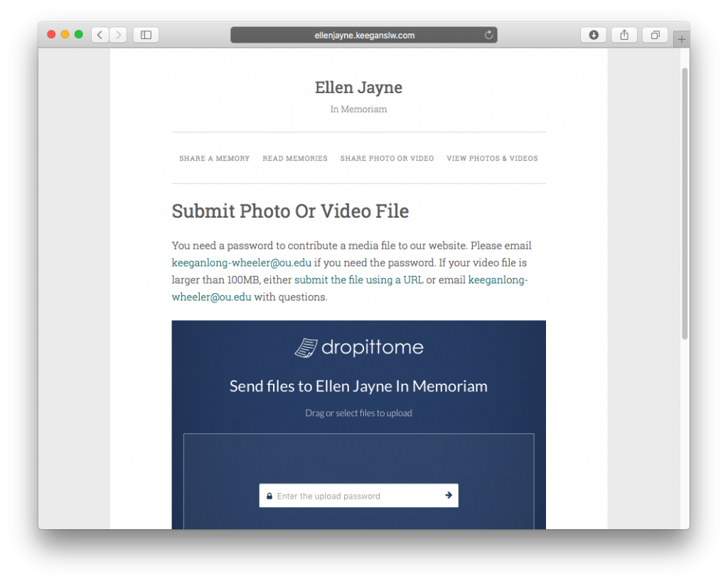The image size is (728, 584).
Task: Open the Share sheet icon
Action: coord(624,35)
